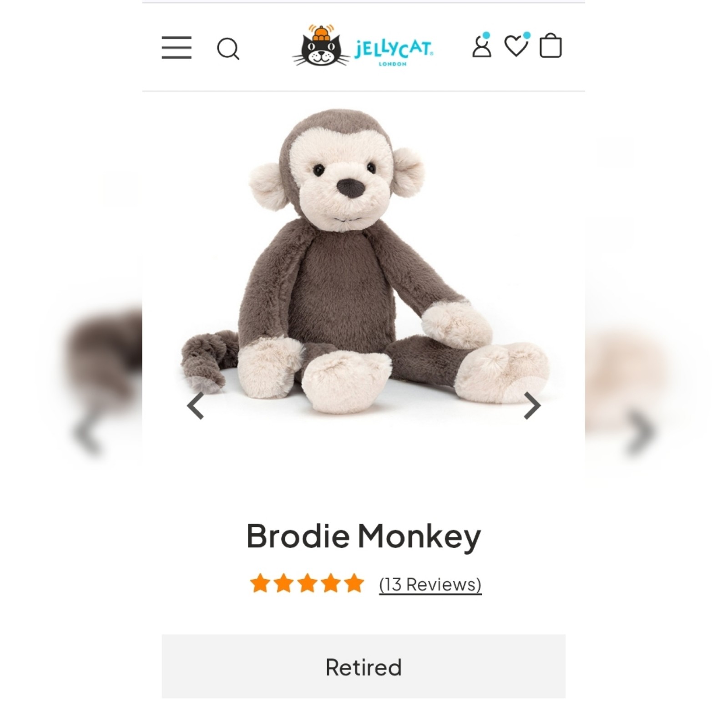Select the Brodie Monkey plush photo
The image size is (728, 728).
(x=364, y=262)
